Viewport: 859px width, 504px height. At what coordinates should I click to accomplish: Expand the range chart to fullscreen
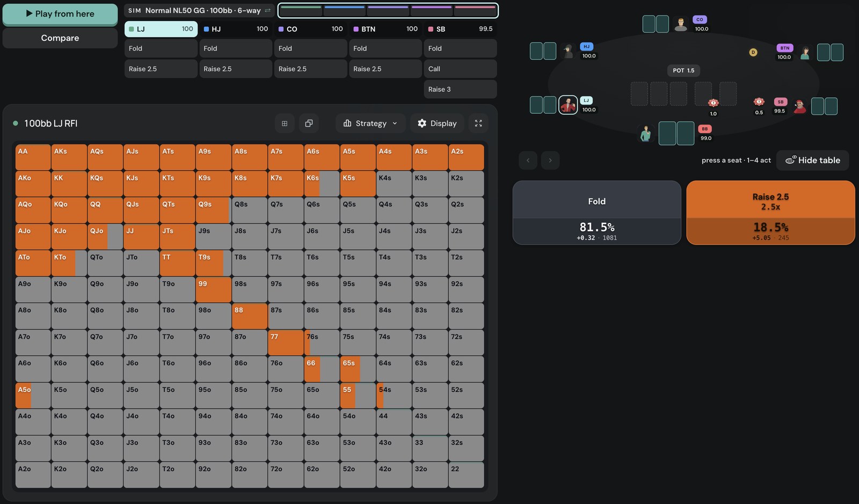478,123
